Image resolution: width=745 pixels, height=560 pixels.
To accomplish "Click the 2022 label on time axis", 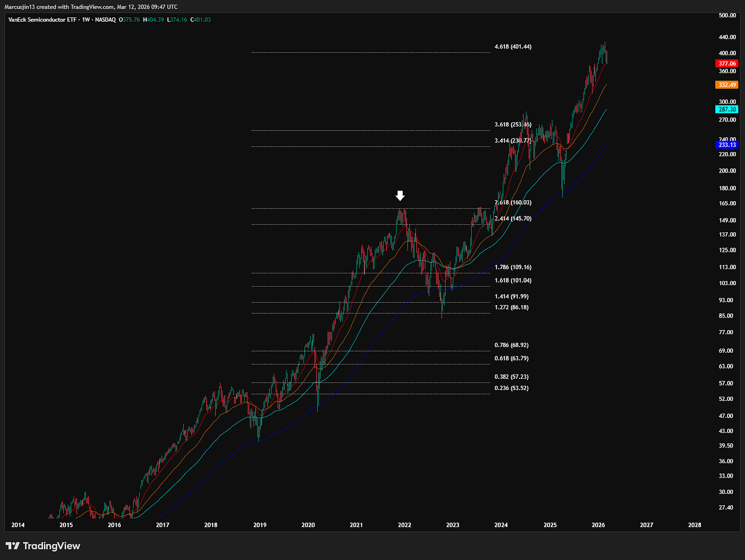I will click(x=404, y=525).
